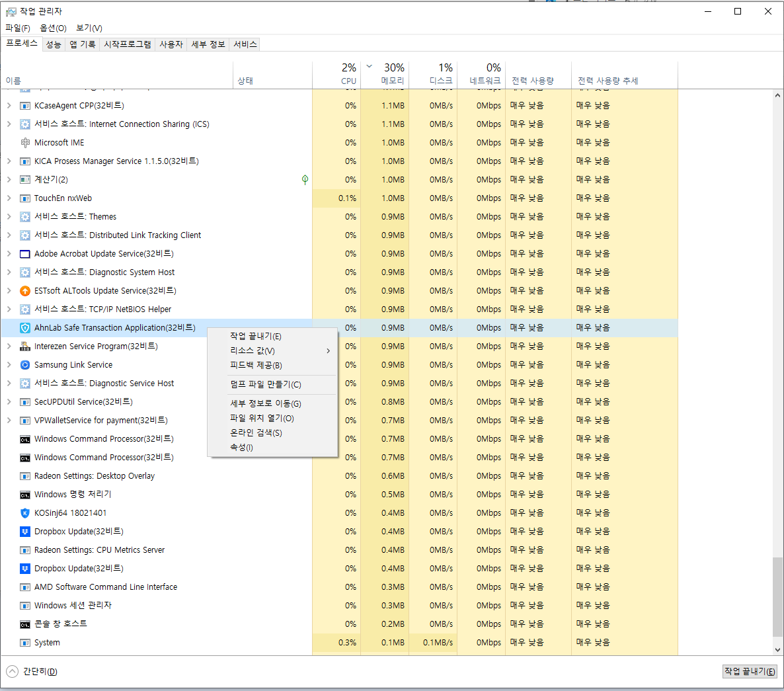
Task: Click the green leaf suspended status icon
Action: click(305, 179)
